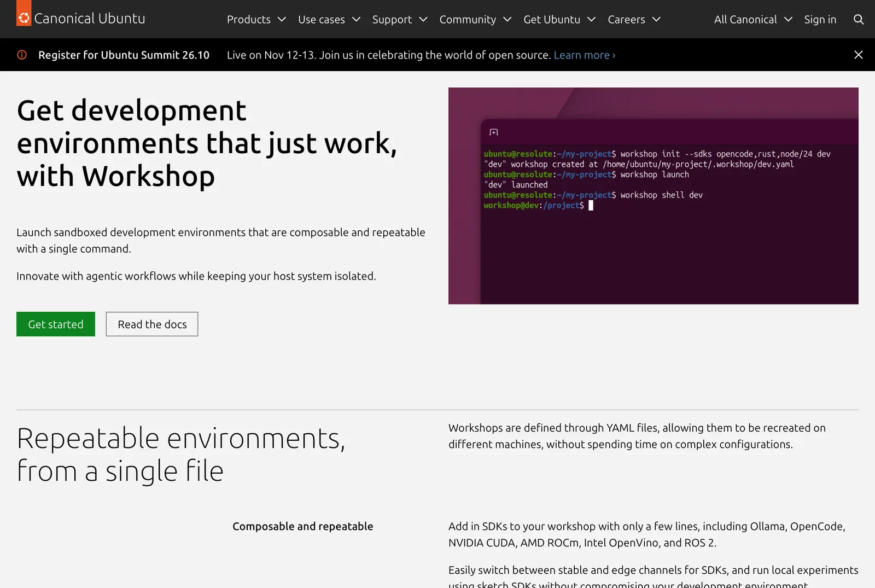Expand the Products chevron
Screen dimensions: 875x588
pos(282,19)
